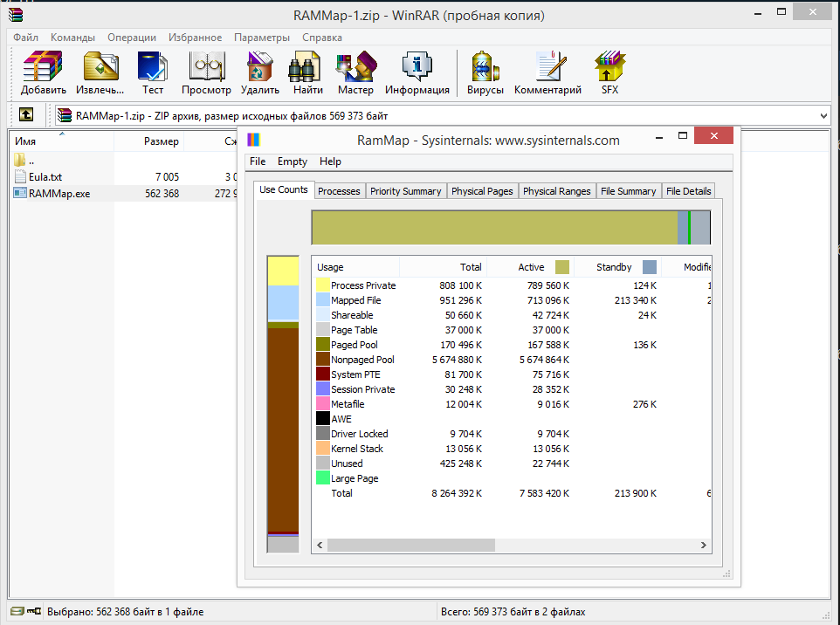The image size is (840, 625).
Task: Click the right arrow of horizontal scrollbar
Action: [704, 545]
